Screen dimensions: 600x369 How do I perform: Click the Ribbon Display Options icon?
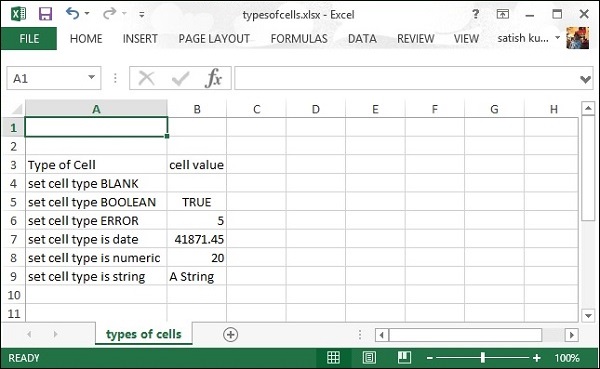pyautogui.click(x=502, y=14)
